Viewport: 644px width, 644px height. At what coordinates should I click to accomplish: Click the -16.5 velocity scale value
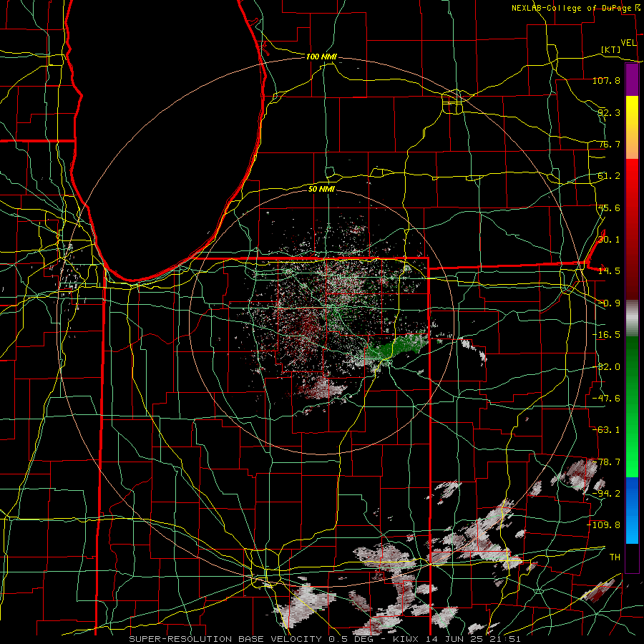(x=606, y=335)
